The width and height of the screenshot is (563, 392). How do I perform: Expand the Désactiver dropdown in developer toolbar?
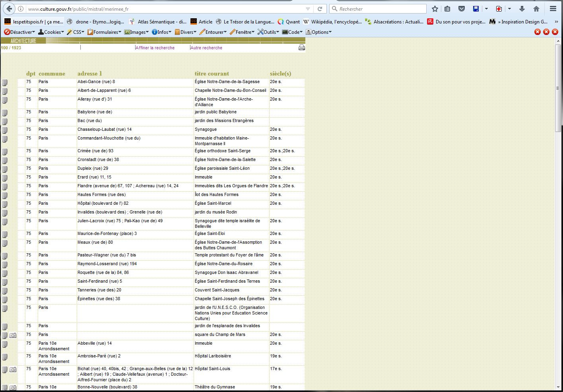(x=19, y=32)
